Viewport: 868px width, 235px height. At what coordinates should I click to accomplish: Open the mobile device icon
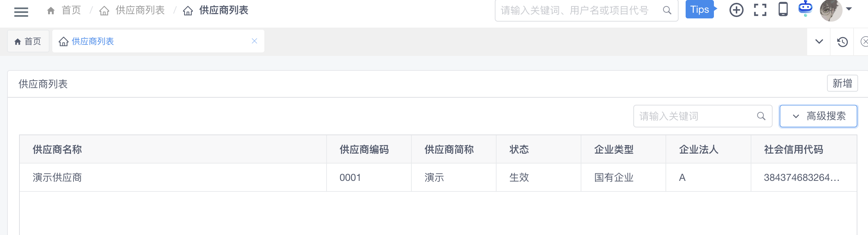tap(783, 9)
